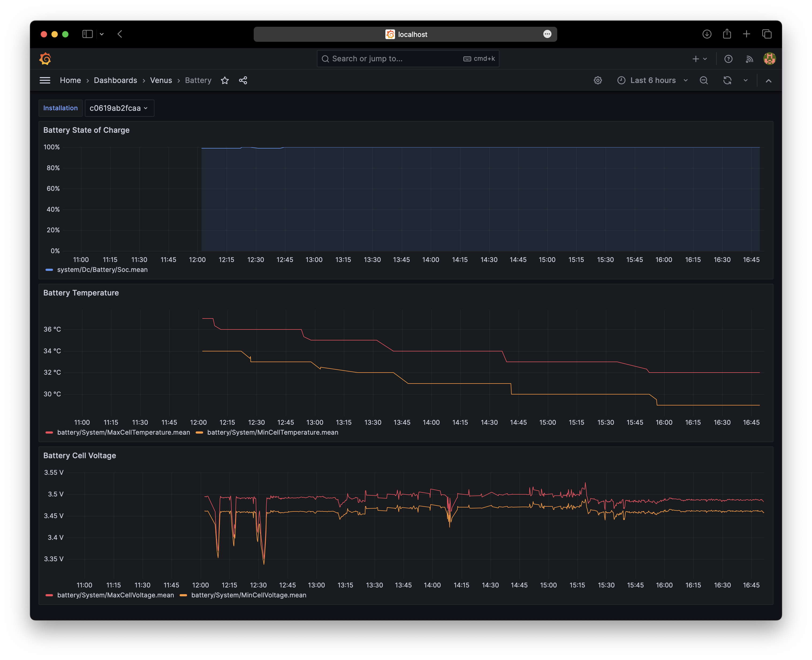Go to Dashboards breadcrumb

click(x=115, y=80)
